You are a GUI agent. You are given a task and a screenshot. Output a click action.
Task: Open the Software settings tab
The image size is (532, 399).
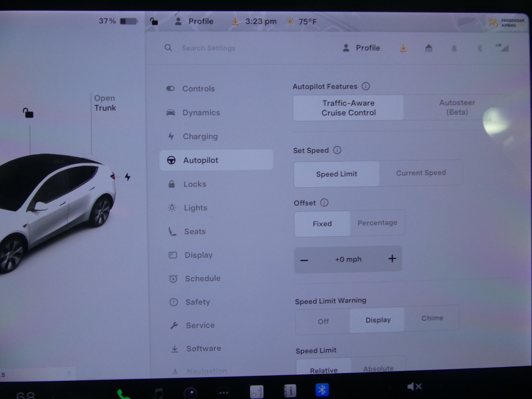pyautogui.click(x=203, y=348)
